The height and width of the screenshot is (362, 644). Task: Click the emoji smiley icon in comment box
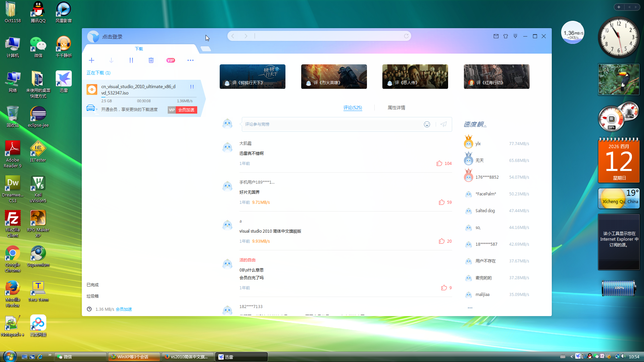(427, 124)
